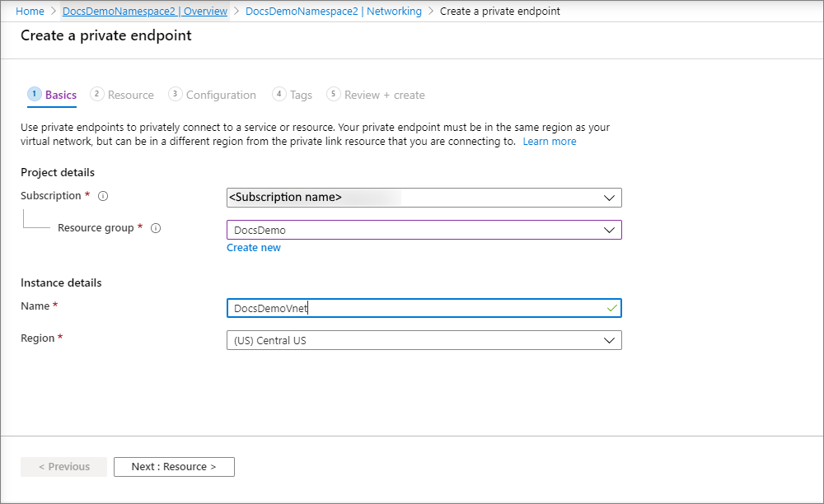Viewport: 824px width, 504px height.
Task: Click the Subscription info icon
Action: pos(103,197)
